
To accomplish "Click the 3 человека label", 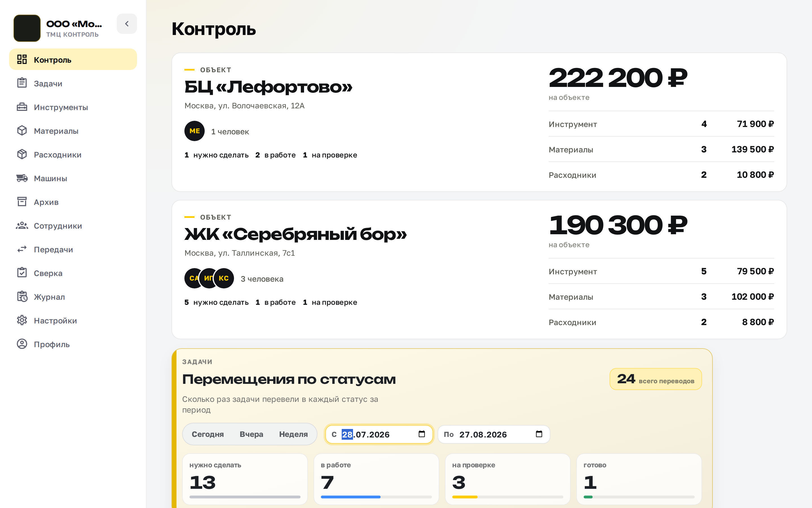I will (262, 279).
